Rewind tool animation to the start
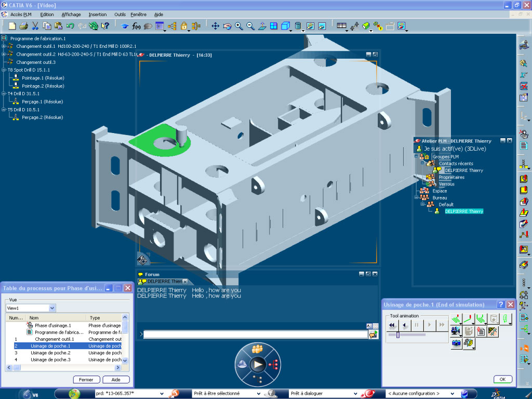Viewport: 532px width, 399px height. click(392, 325)
